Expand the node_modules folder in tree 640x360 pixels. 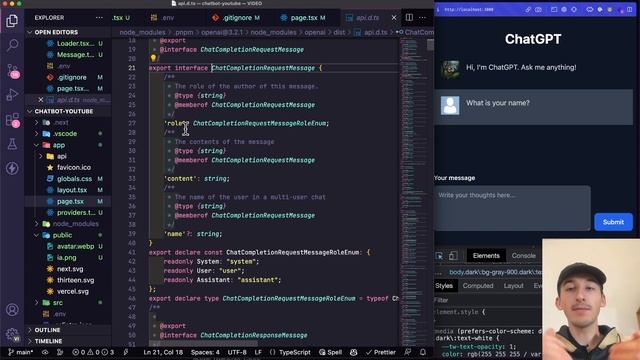pos(76,224)
